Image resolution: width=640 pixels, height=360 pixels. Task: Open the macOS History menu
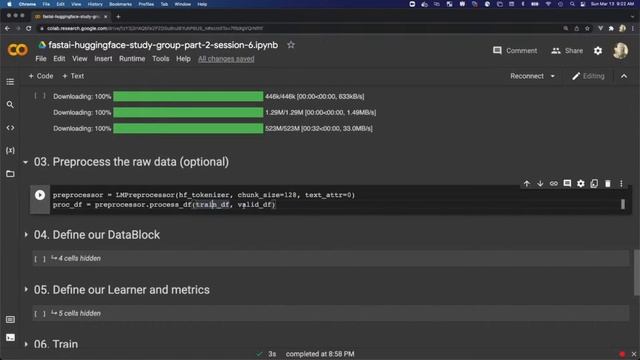point(95,4)
